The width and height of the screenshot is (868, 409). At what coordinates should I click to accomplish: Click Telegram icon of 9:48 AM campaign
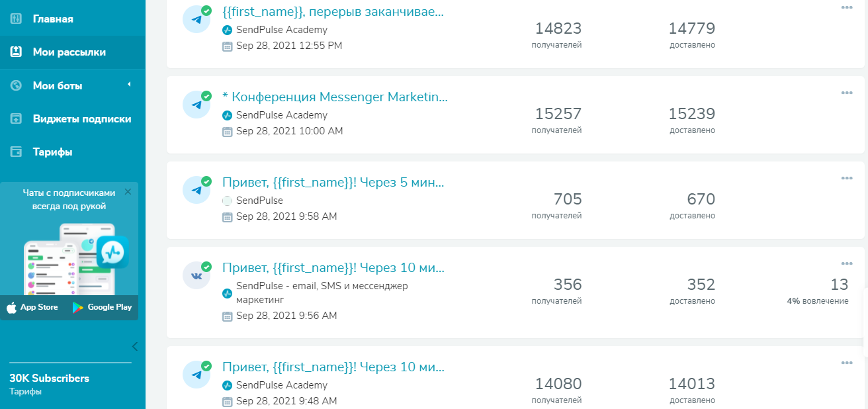(196, 375)
